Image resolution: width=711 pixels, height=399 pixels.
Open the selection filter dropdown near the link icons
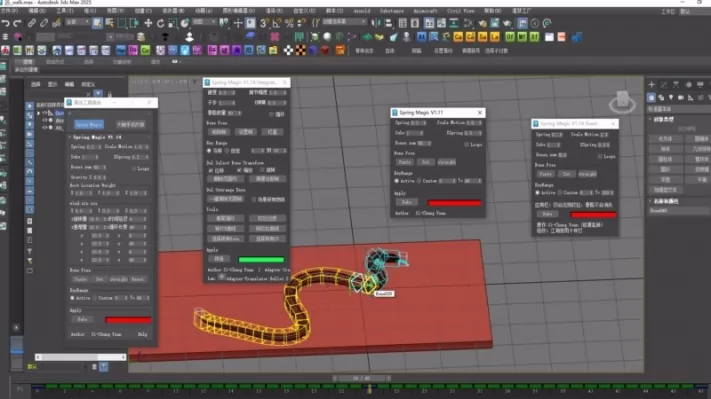pyautogui.click(x=78, y=22)
